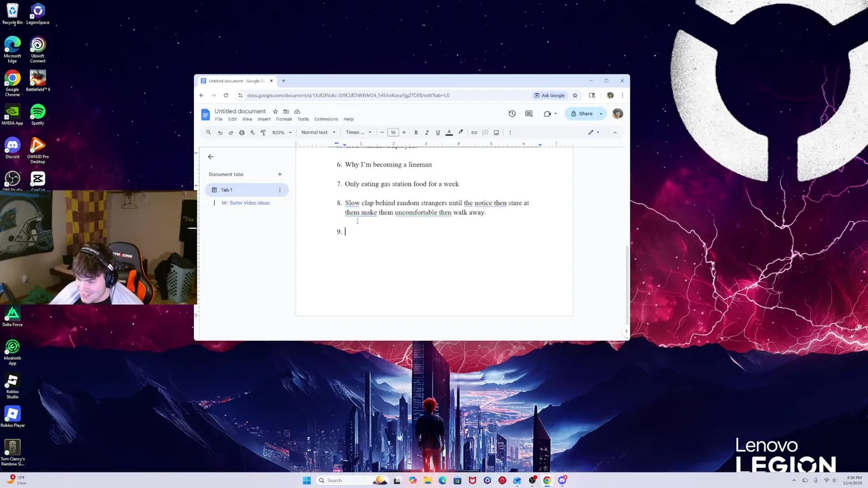
Task: Insert a link with the chain icon
Action: tap(474, 132)
